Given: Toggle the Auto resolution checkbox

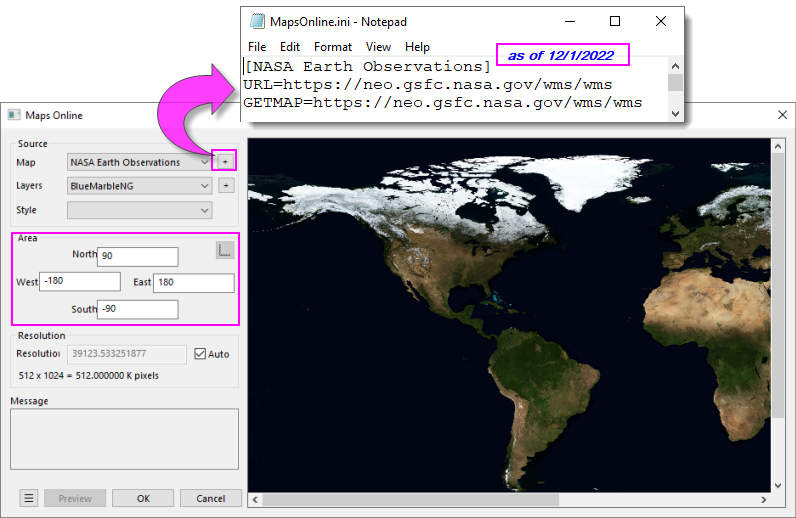Looking at the screenshot, I should coord(200,354).
